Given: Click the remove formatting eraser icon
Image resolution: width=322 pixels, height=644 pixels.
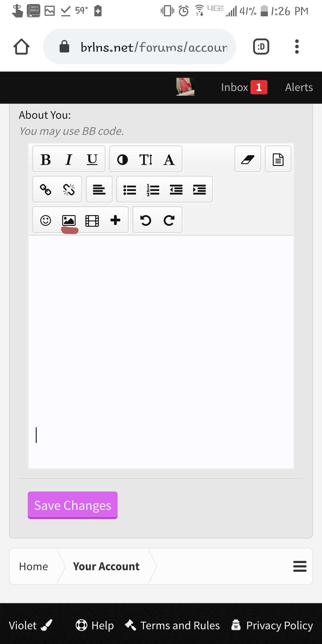Looking at the screenshot, I should tap(248, 159).
